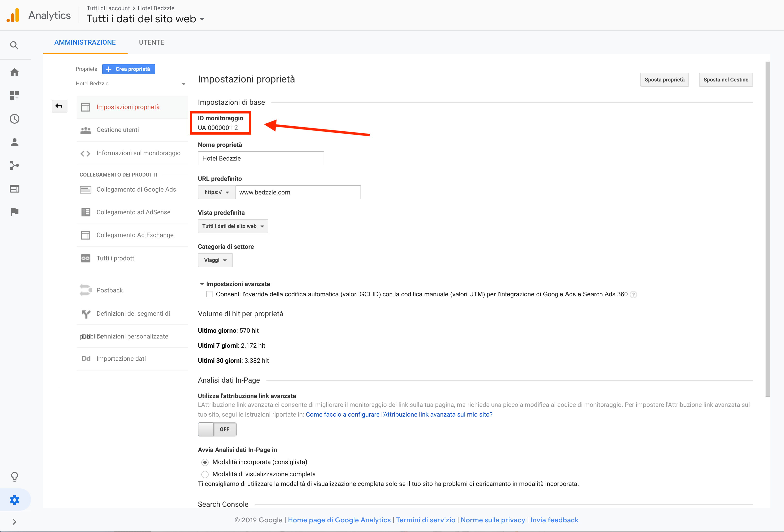Expand the left sidebar chevron
The image size is (784, 532).
15,522
